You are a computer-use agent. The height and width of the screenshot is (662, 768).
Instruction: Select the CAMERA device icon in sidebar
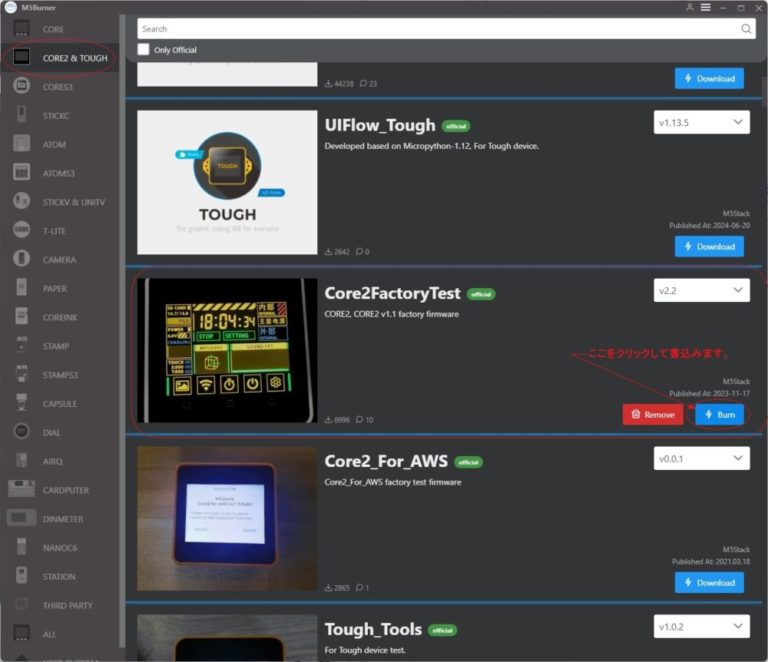(x=22, y=260)
